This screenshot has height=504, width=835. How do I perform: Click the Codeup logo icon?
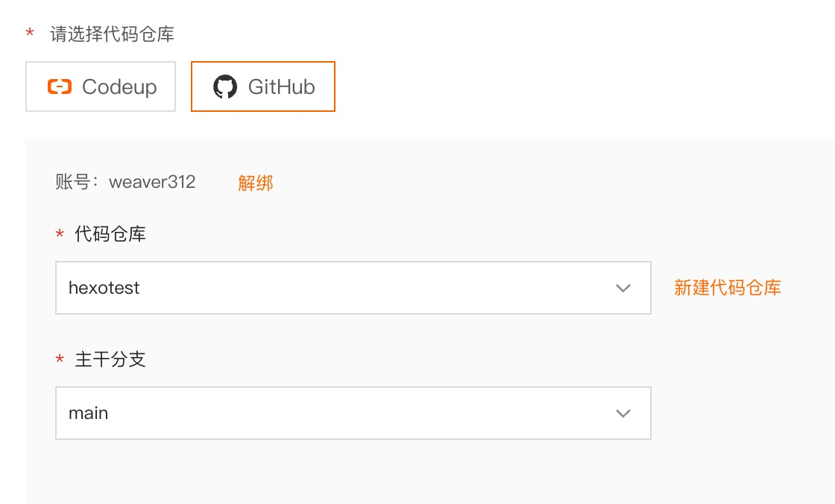(x=59, y=86)
